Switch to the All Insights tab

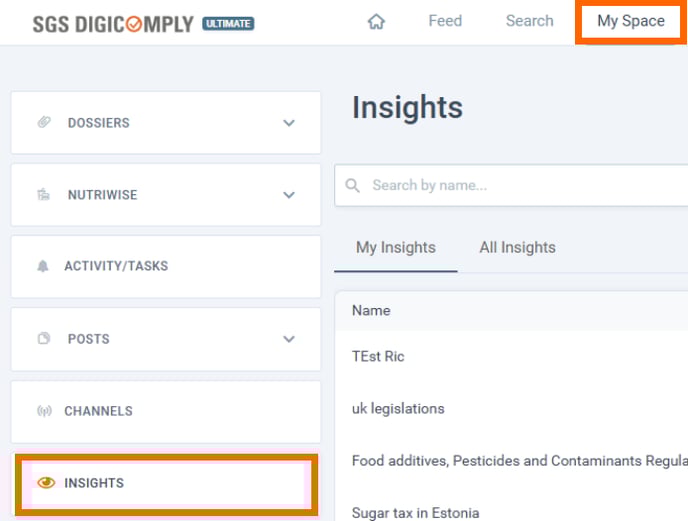(x=517, y=247)
